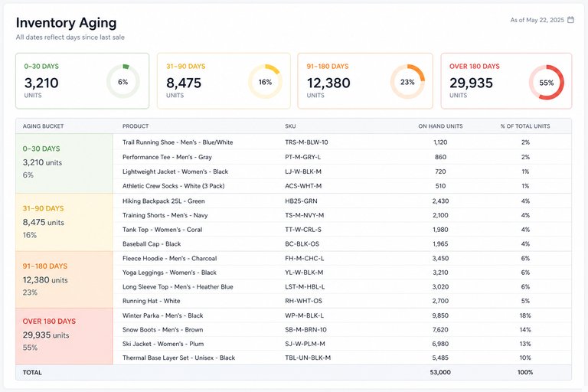Select the 31–90 Days summary card

coord(224,81)
